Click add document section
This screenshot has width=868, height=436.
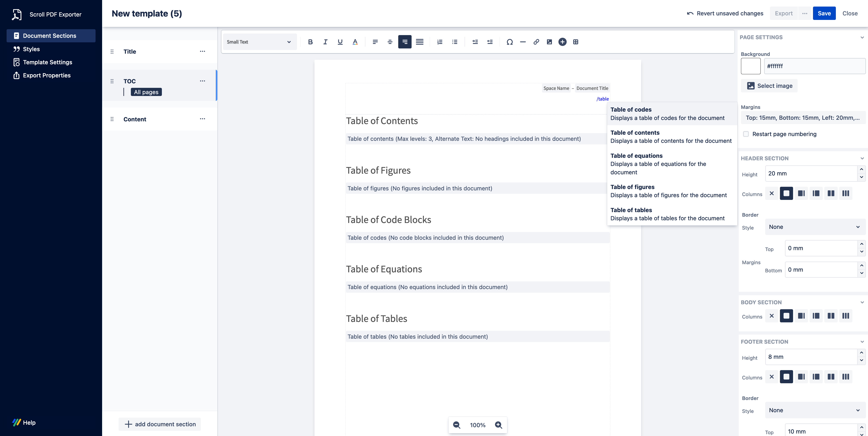(x=160, y=424)
